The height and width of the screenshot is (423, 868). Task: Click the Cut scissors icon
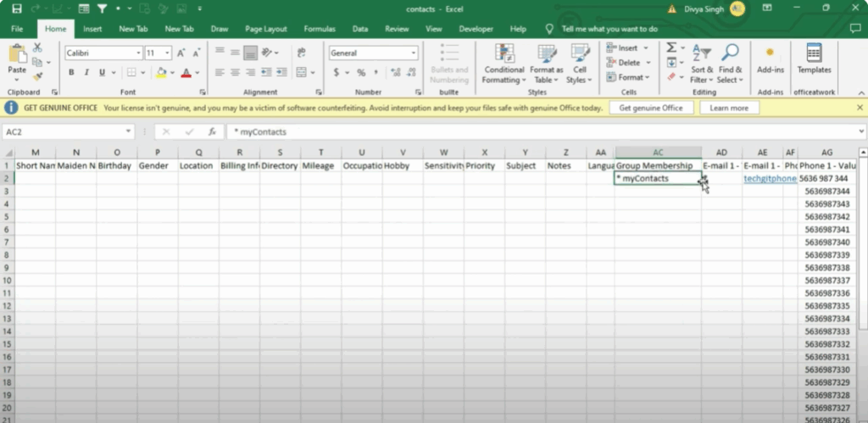[x=36, y=49]
